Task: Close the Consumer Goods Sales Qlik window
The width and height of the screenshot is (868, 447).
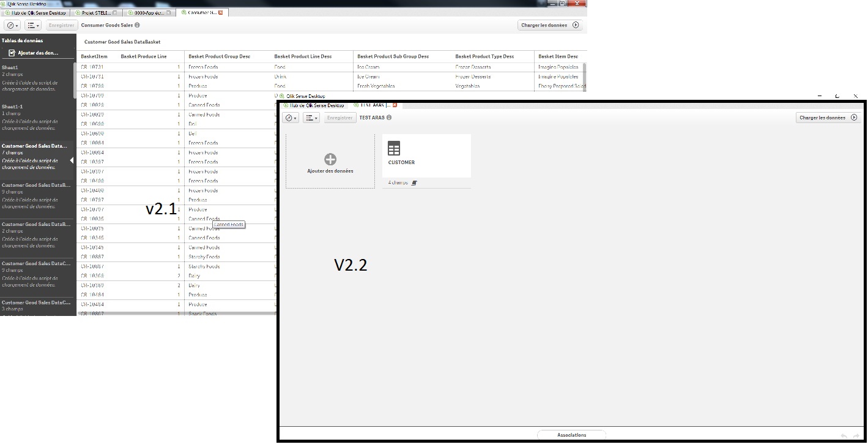Action: point(576,3)
